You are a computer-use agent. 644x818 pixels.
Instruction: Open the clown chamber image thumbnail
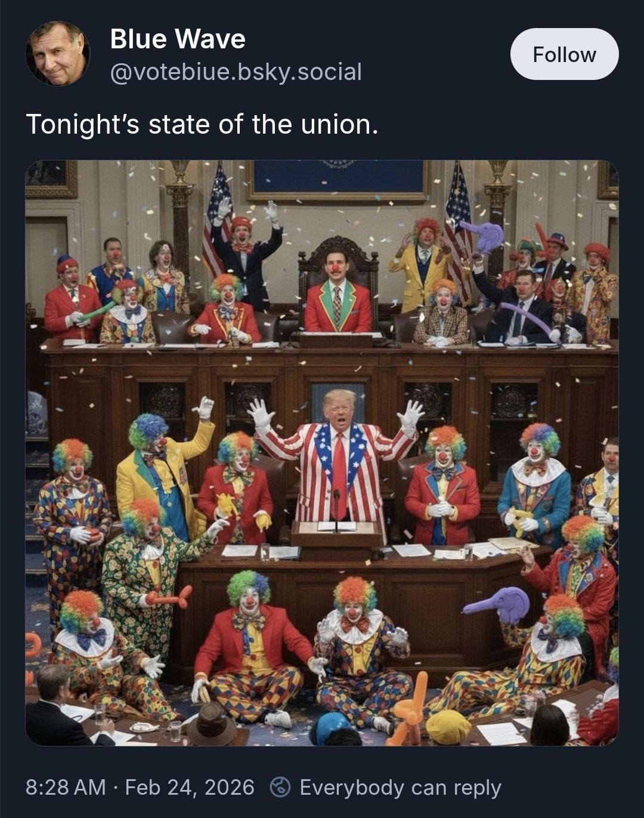[322, 453]
